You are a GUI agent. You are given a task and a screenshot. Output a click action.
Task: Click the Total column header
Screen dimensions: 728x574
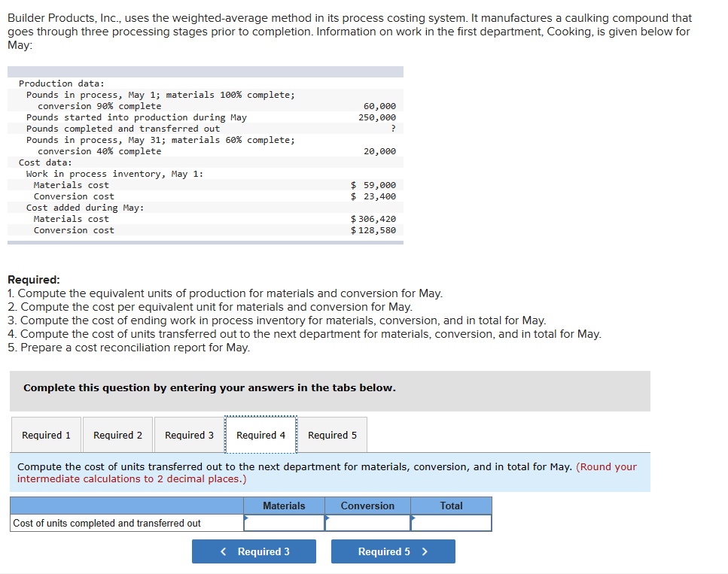pyautogui.click(x=451, y=505)
